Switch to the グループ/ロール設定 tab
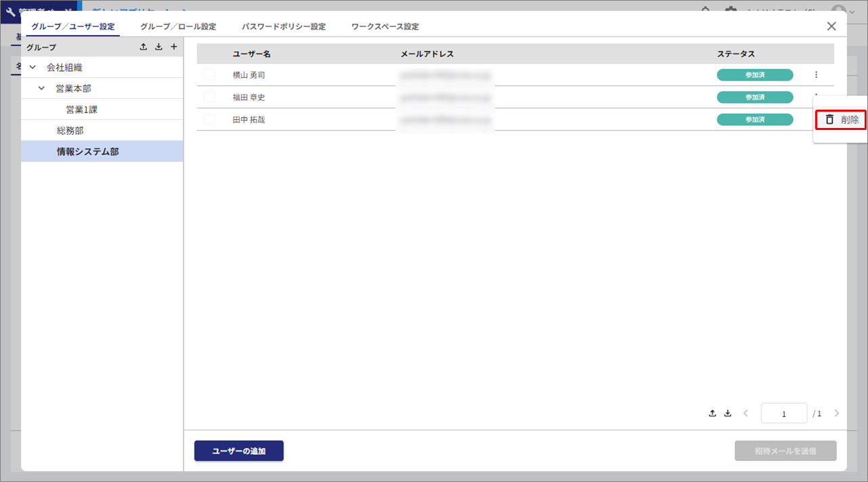 [x=178, y=27]
